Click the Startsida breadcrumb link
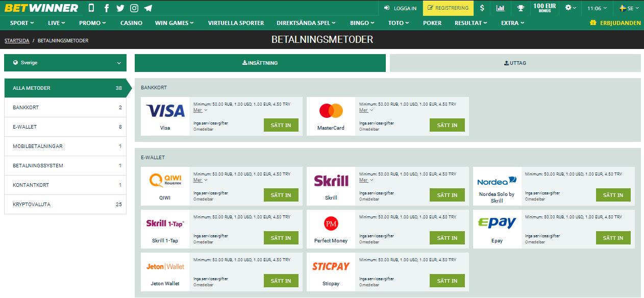The image size is (644, 298). 16,40
